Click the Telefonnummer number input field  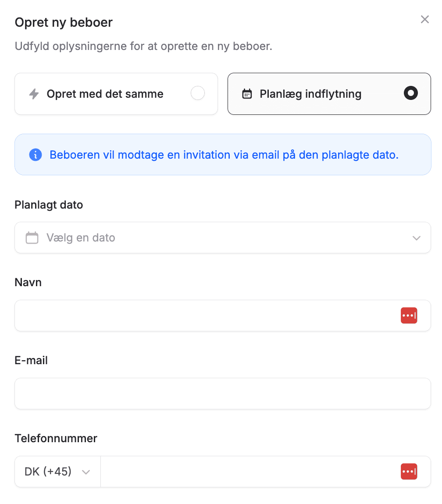click(248, 472)
